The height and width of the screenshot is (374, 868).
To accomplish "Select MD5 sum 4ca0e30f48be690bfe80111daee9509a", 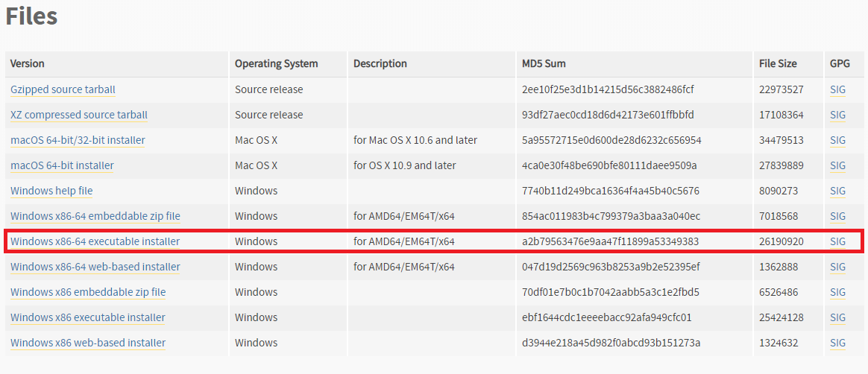I will point(609,165).
